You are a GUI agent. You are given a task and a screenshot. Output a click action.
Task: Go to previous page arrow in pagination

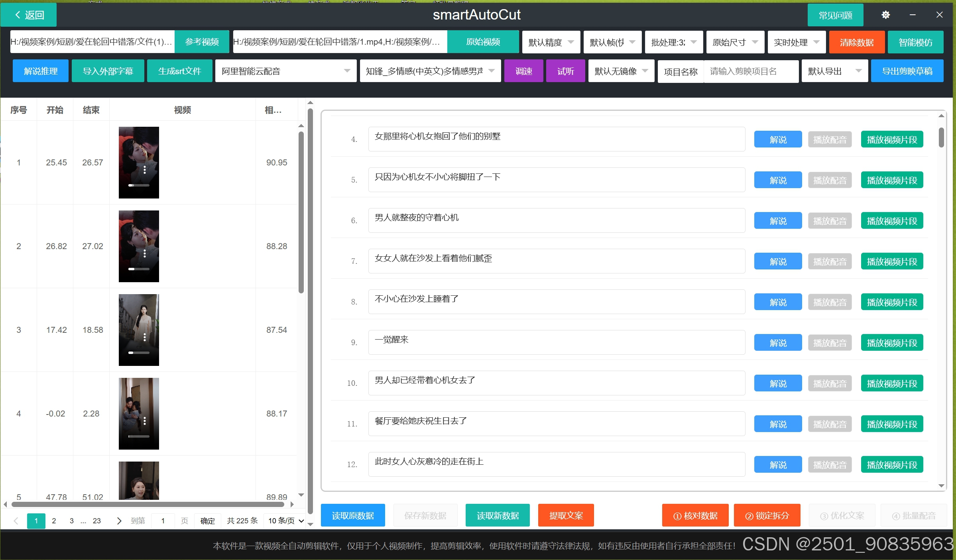tap(16, 521)
